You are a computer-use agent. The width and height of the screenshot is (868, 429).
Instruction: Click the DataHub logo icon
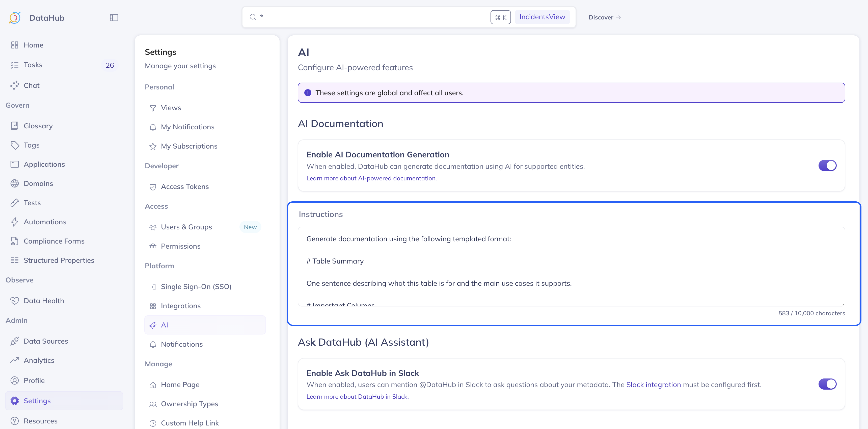[x=15, y=17]
